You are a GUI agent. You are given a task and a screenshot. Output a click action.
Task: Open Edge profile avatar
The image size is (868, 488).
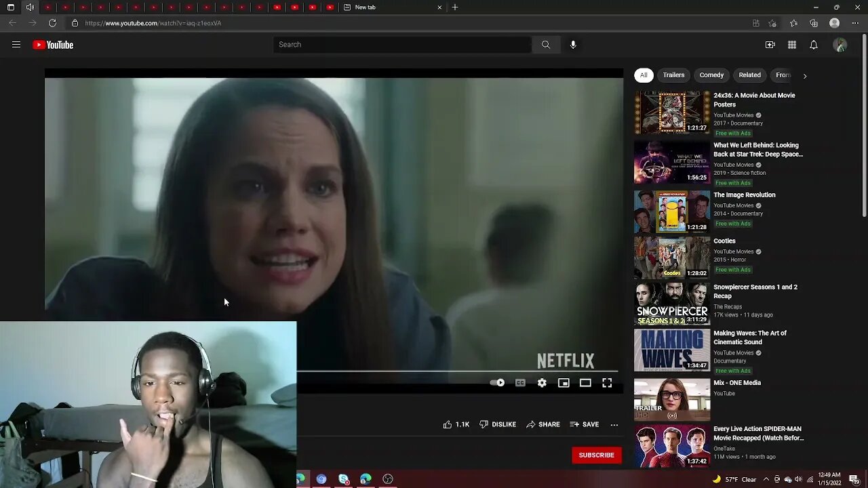point(835,23)
